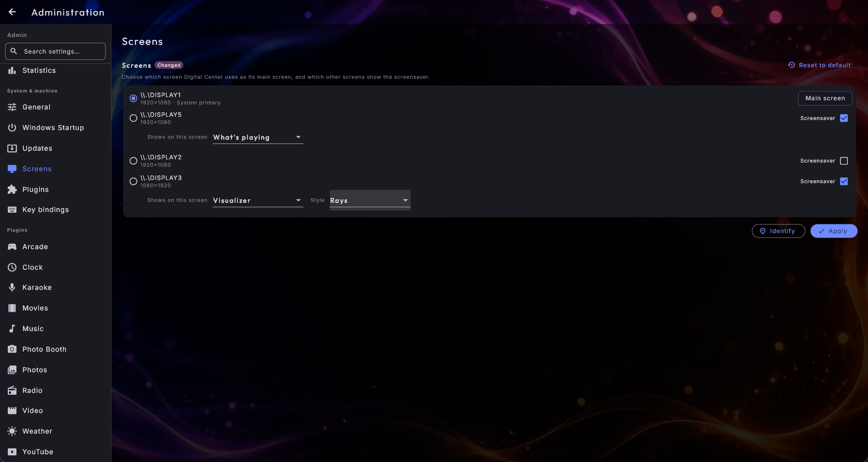This screenshot has height=462, width=868.
Task: Open the Clock plugin icon
Action: pyautogui.click(x=12, y=267)
